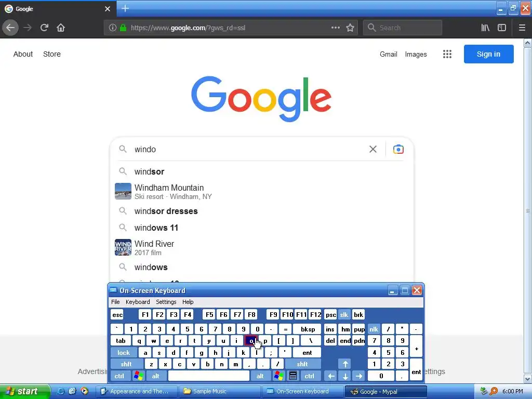Image resolution: width=532 pixels, height=399 pixels.
Task: Reload the page with the refresh icon
Action: pos(44,28)
